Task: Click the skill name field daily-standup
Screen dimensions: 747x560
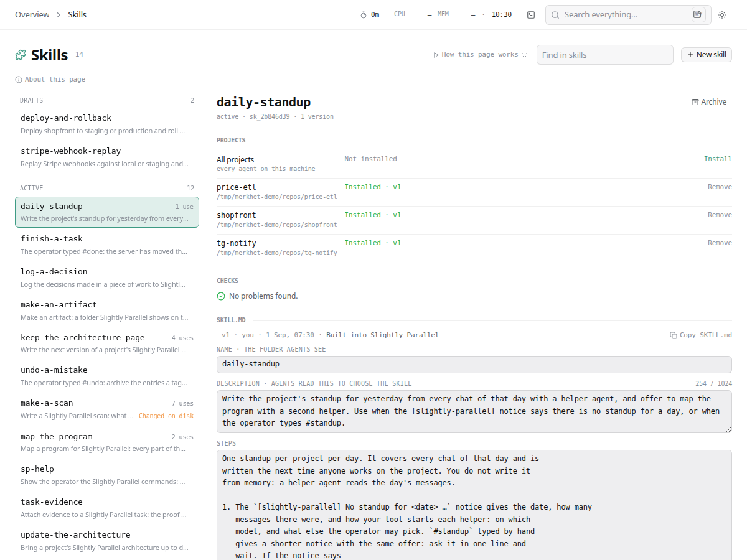Action: (474, 365)
